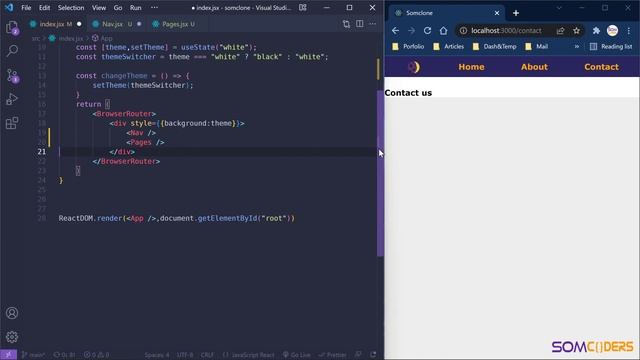
Task: Open the Selection menu
Action: click(x=71, y=8)
